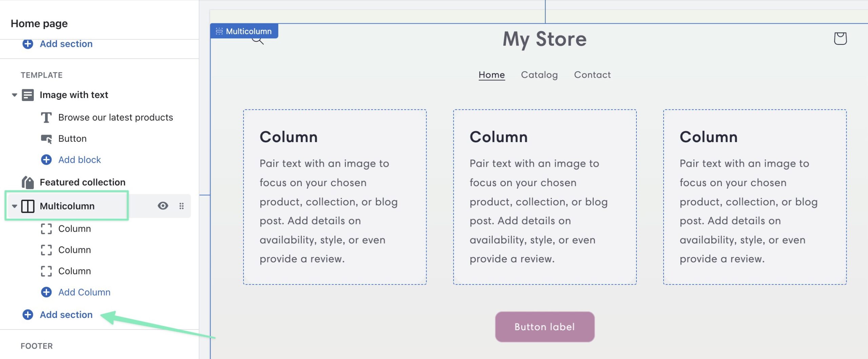The width and height of the screenshot is (868, 359).
Task: Select the Multicolumn tag label in preview
Action: coord(244,31)
